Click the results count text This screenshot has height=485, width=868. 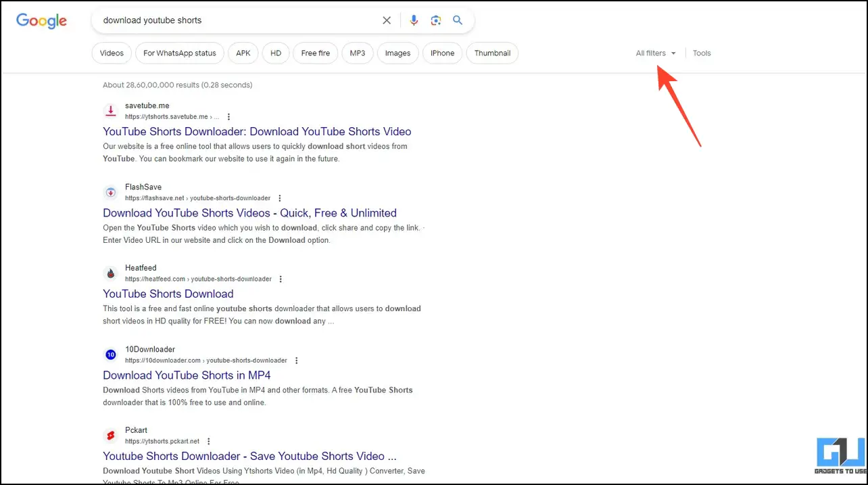pyautogui.click(x=178, y=85)
